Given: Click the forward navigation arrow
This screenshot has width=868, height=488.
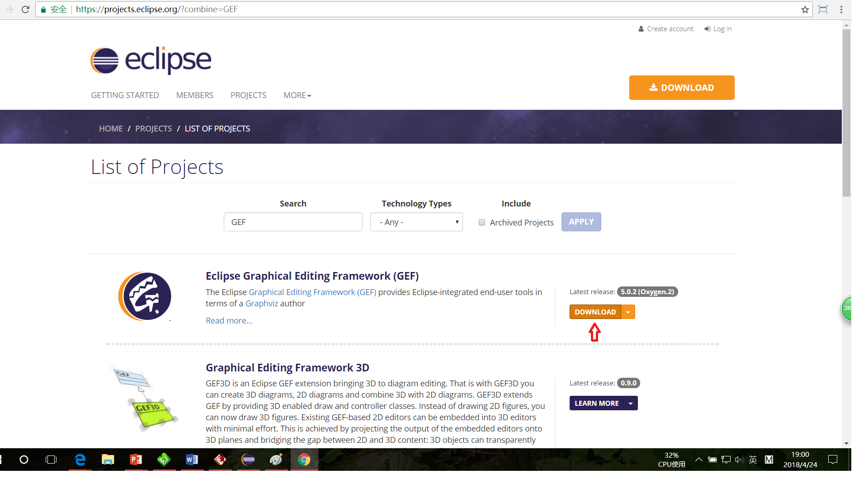Looking at the screenshot, I should pyautogui.click(x=9, y=9).
